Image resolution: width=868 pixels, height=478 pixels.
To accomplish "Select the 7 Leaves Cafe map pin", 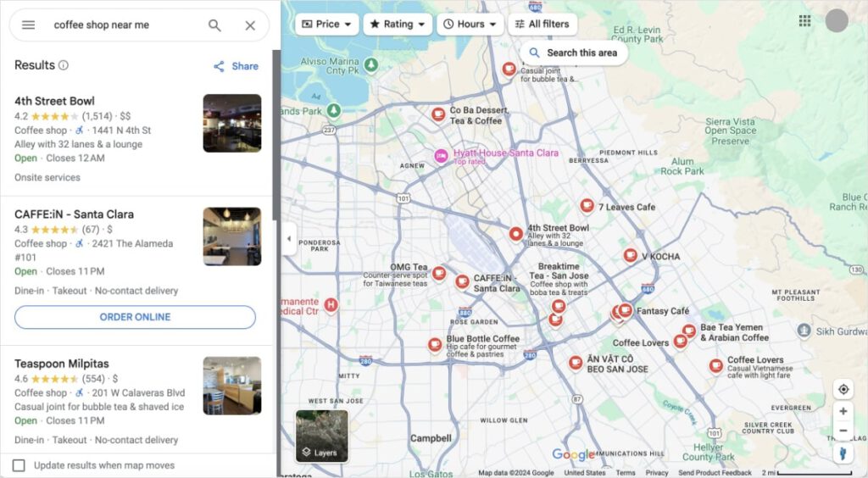I will [587, 206].
